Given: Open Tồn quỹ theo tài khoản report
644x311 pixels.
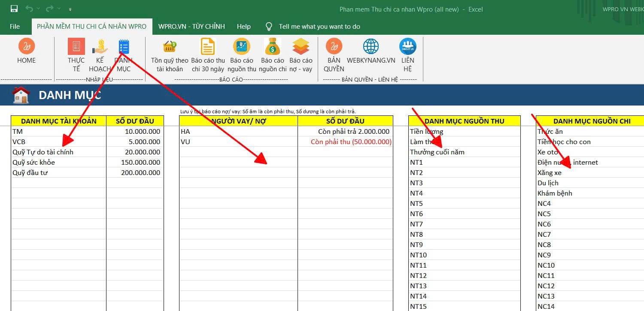Looking at the screenshot, I should tap(170, 46).
